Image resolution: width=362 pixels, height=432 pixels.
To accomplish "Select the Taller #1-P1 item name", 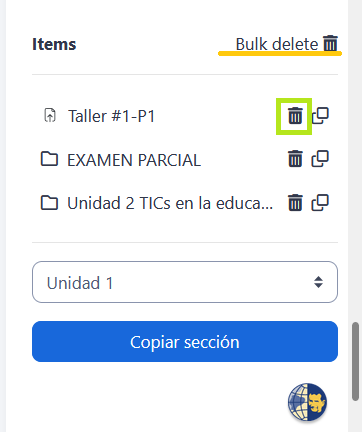I will tap(112, 116).
